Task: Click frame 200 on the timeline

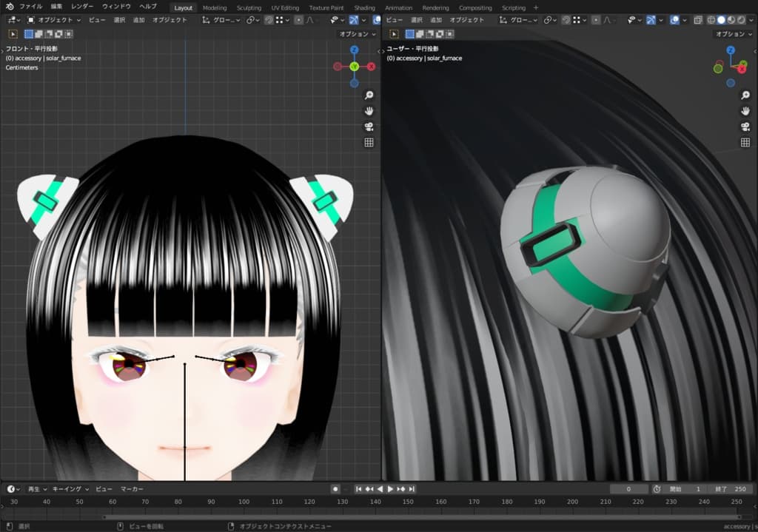Action: point(572,502)
